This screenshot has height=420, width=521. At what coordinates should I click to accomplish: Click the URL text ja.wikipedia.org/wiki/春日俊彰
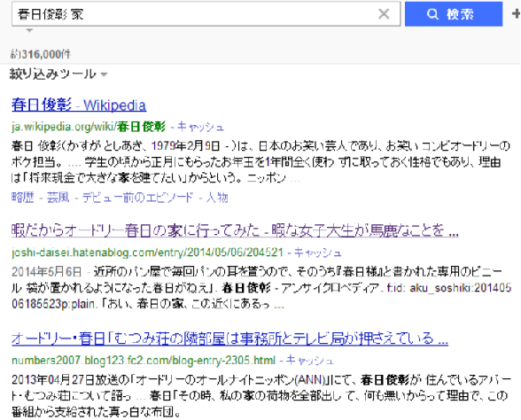[89, 127]
